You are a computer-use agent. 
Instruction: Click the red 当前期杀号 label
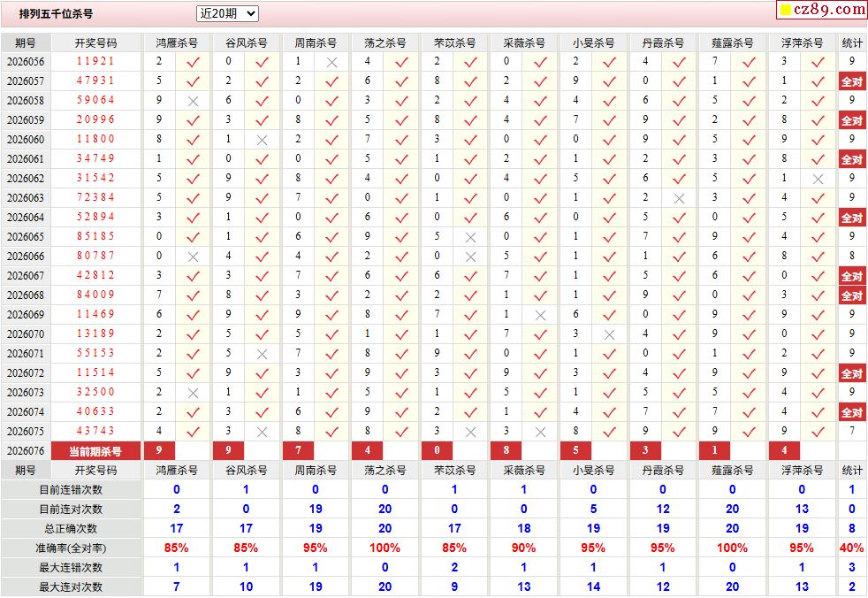[x=95, y=451]
